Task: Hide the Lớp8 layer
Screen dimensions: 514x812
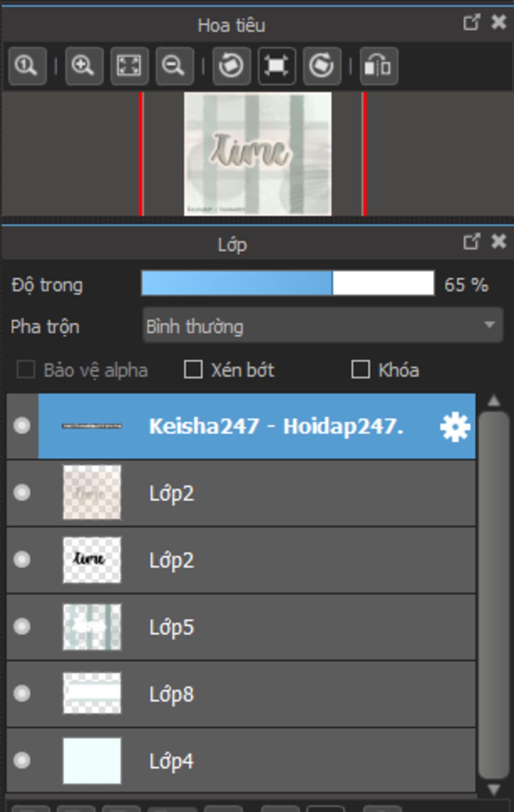Action: point(22,694)
